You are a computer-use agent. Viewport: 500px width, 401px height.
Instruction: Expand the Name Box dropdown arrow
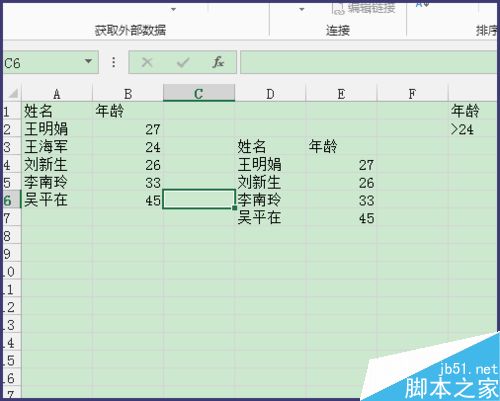[x=88, y=61]
